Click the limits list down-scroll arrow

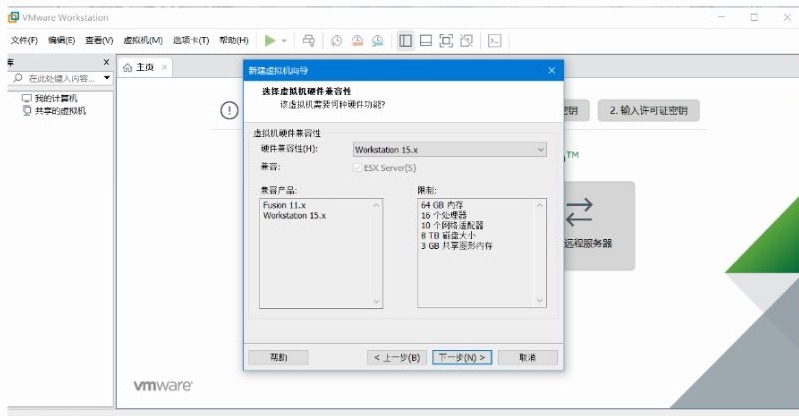pos(540,301)
